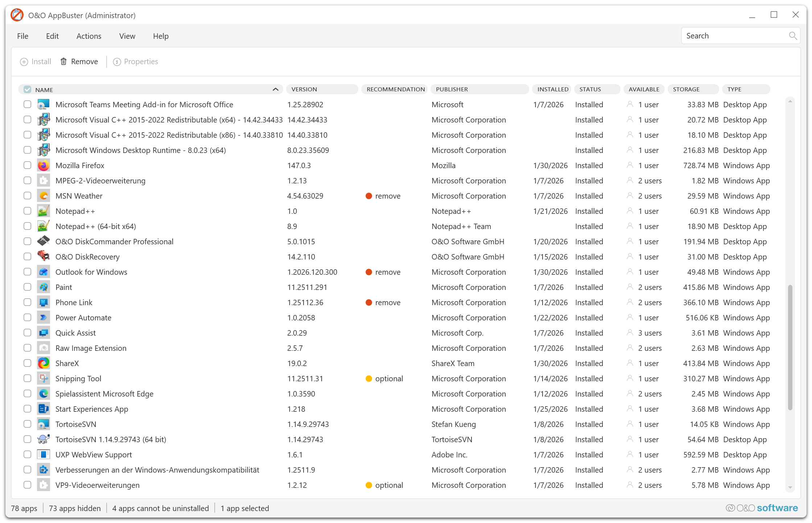Click the Name column sort arrow

(275, 90)
